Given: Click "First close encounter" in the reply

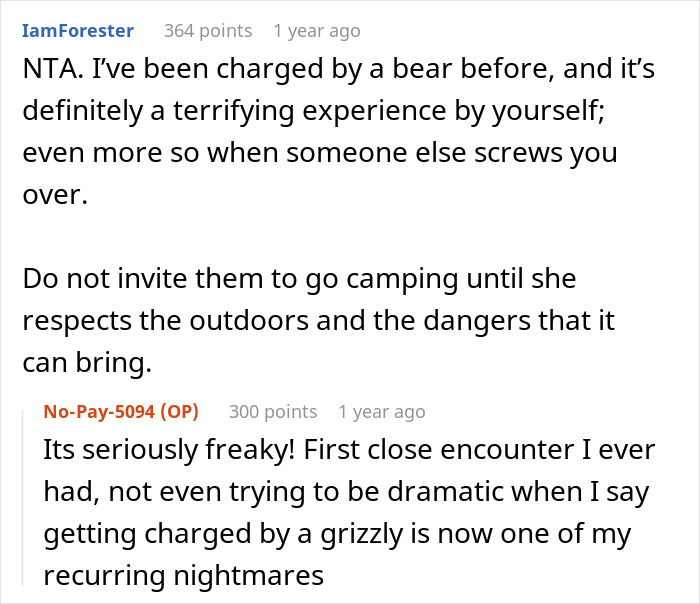Looking at the screenshot, I should pyautogui.click(x=437, y=449).
